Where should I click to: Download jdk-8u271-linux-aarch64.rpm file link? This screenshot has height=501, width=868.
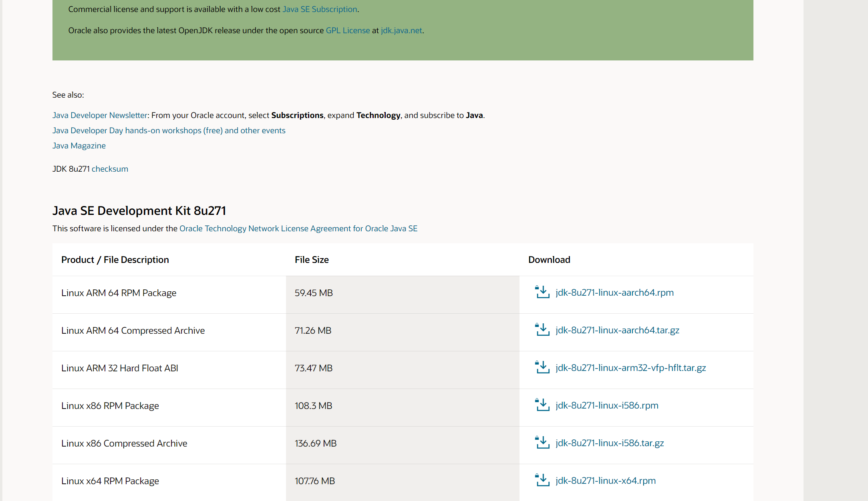click(x=614, y=293)
